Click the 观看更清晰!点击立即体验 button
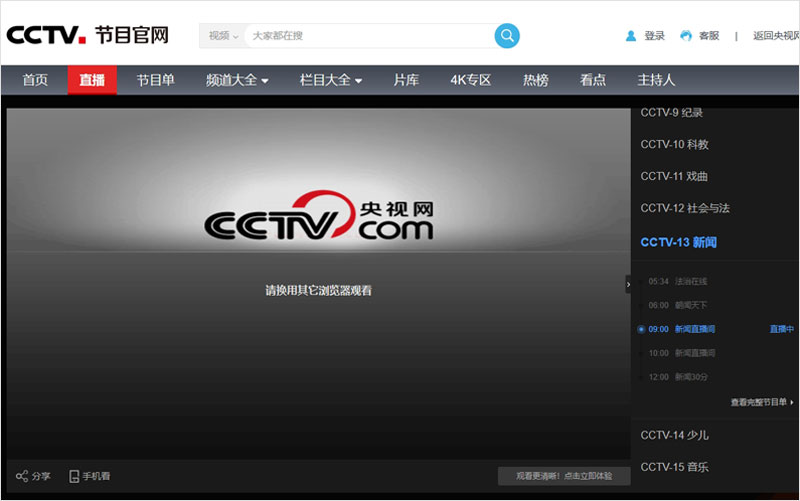 tap(564, 476)
